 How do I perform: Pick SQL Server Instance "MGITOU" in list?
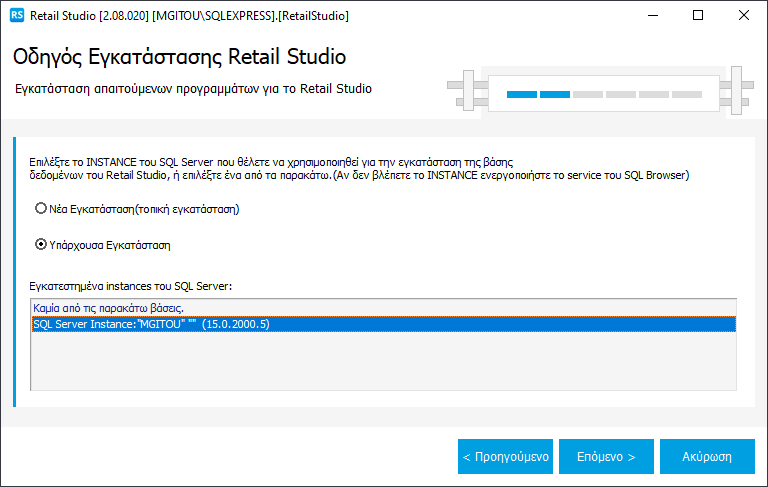coord(150,324)
